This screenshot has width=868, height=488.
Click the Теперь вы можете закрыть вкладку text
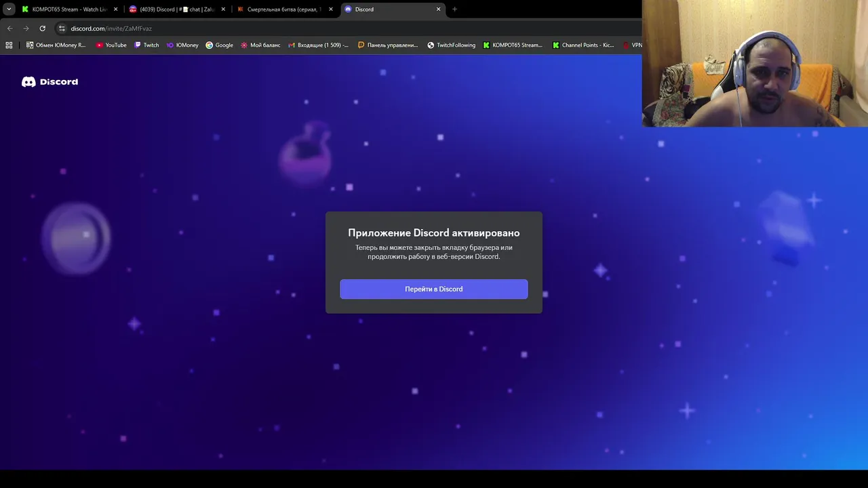[434, 252]
